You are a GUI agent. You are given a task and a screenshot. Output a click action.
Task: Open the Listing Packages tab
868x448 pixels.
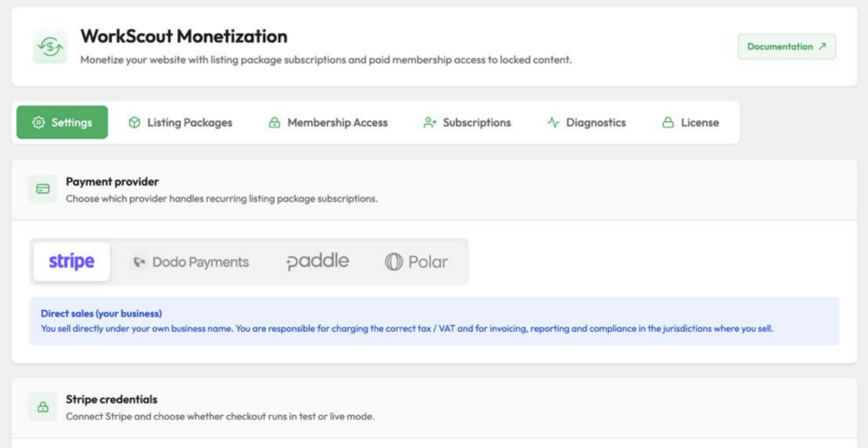click(x=180, y=122)
